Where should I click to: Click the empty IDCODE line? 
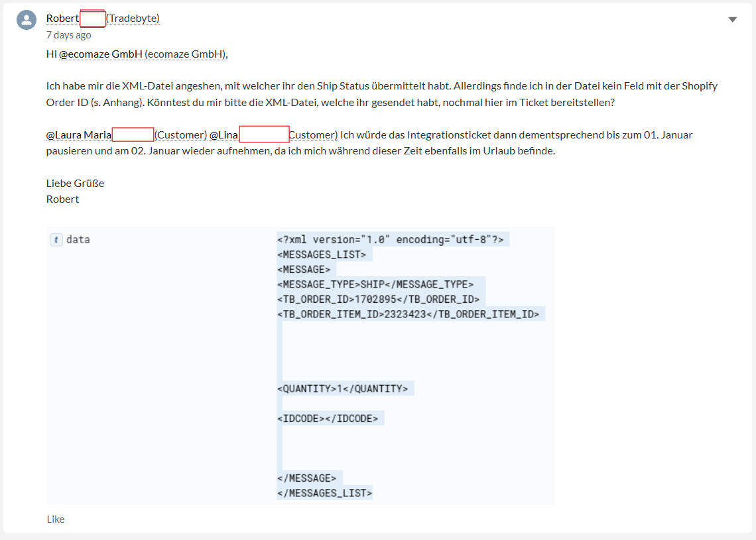click(x=328, y=419)
